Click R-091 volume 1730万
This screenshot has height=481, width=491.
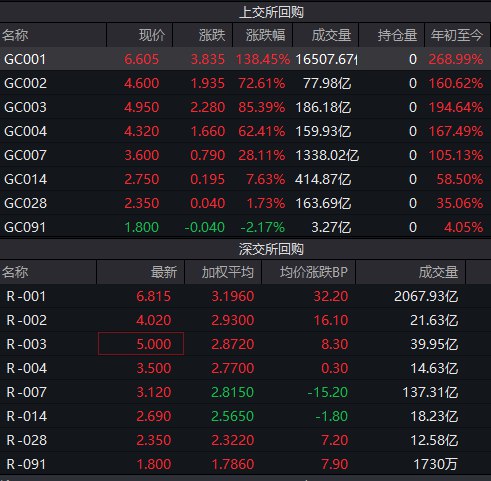point(436,464)
